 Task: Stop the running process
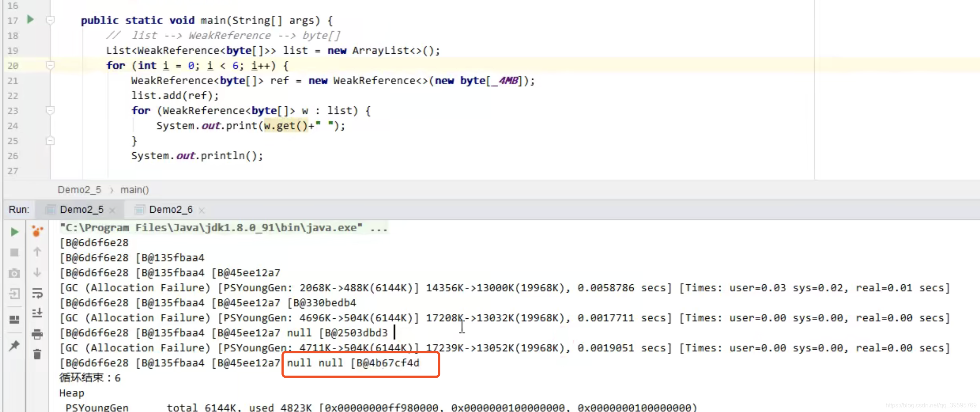(x=15, y=252)
